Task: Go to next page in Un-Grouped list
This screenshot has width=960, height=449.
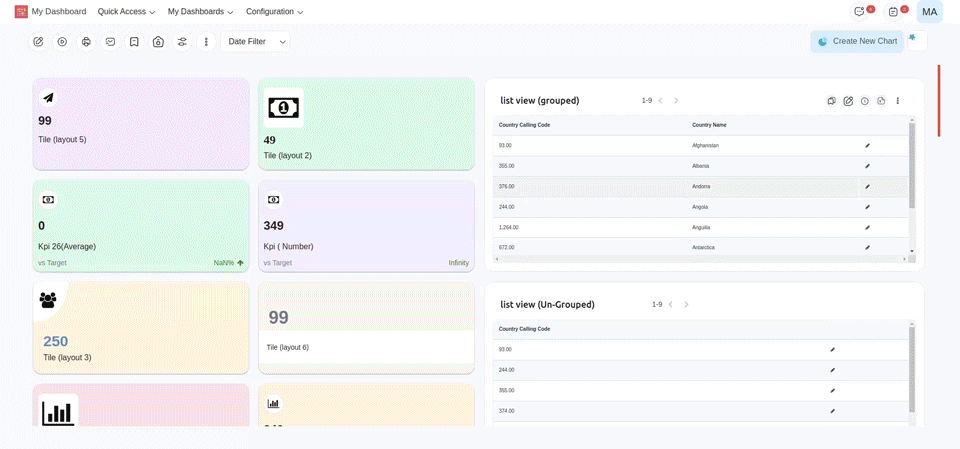Action: pos(686,304)
